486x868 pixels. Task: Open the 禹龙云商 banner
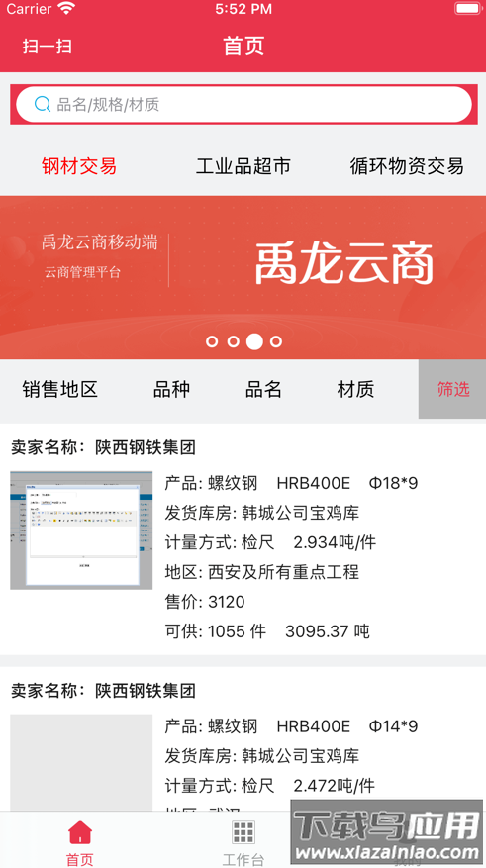point(243,277)
